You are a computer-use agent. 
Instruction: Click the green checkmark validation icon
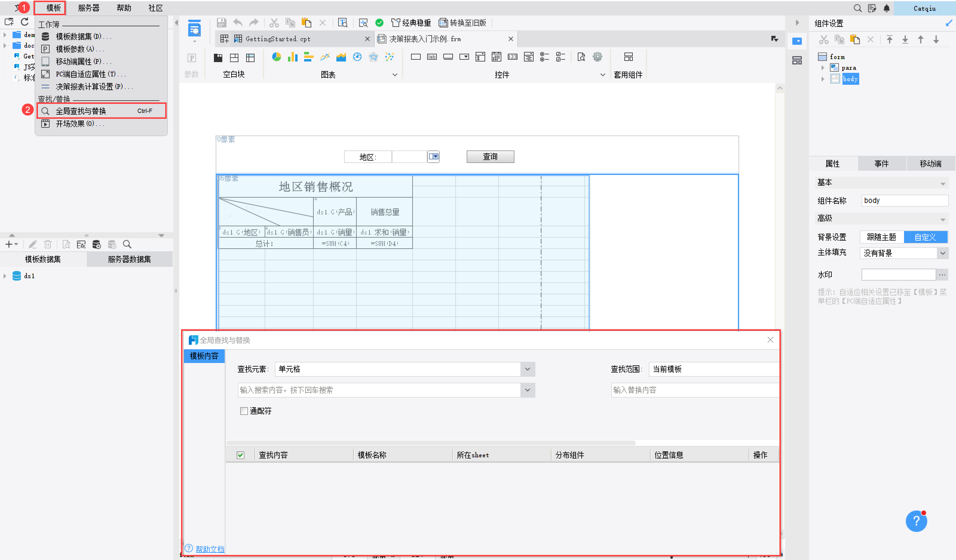coord(379,23)
